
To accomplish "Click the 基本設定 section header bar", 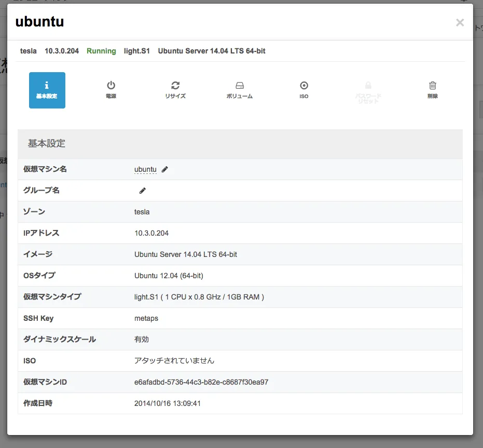I will [240, 144].
